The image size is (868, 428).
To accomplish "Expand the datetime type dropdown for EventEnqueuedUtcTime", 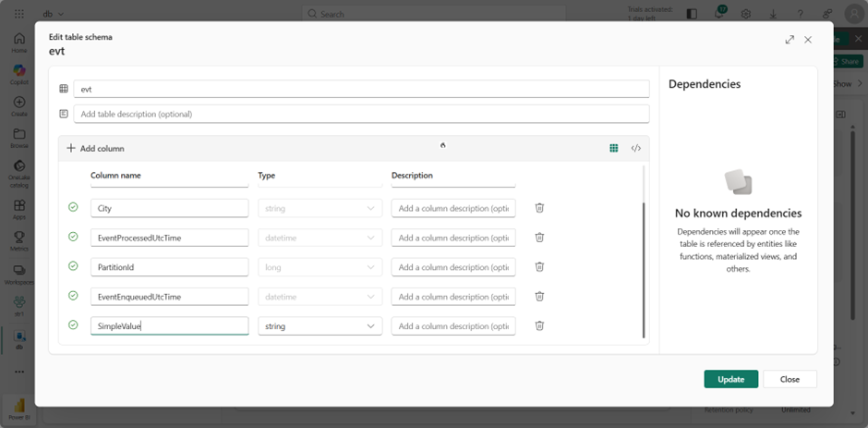I will click(x=319, y=297).
